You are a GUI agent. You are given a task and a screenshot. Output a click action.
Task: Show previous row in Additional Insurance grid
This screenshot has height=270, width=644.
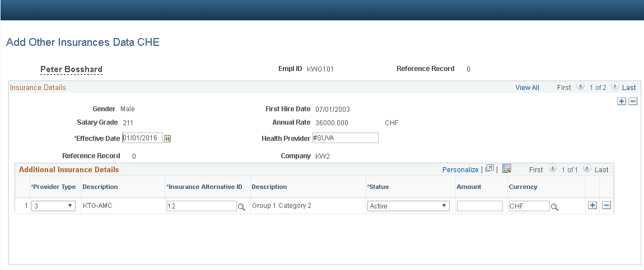point(552,169)
